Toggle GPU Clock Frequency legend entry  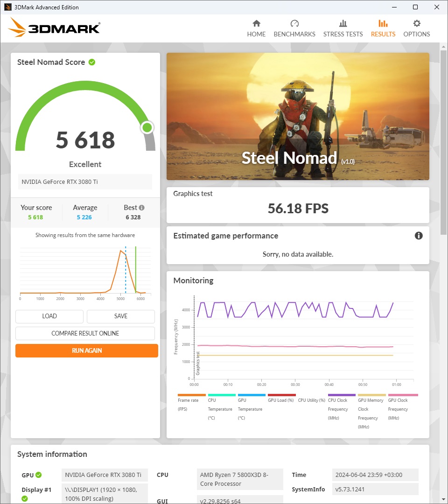pyautogui.click(x=403, y=407)
